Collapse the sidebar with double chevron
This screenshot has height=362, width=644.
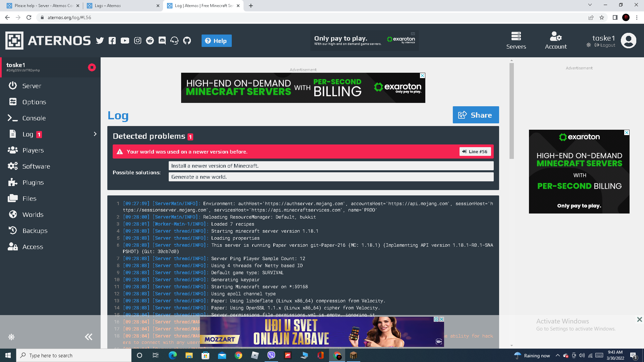tap(89, 337)
